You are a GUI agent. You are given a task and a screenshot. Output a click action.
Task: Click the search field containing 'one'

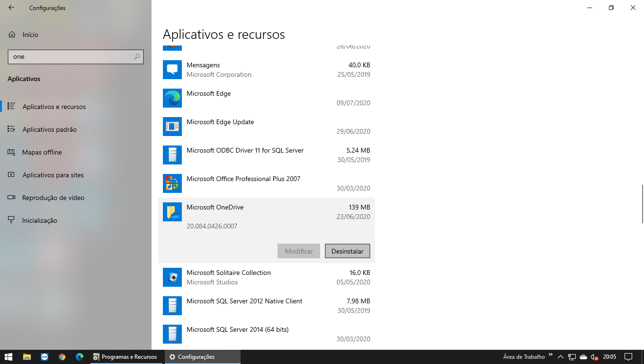point(76,56)
